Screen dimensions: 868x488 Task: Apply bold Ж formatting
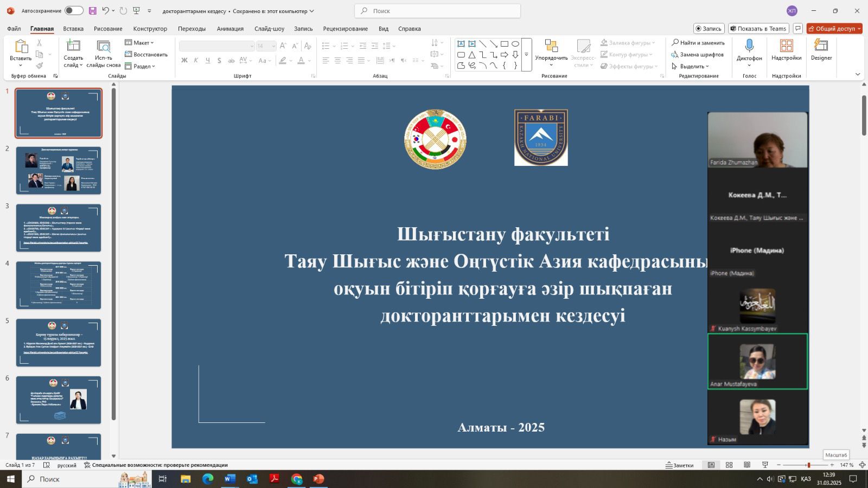pos(184,60)
